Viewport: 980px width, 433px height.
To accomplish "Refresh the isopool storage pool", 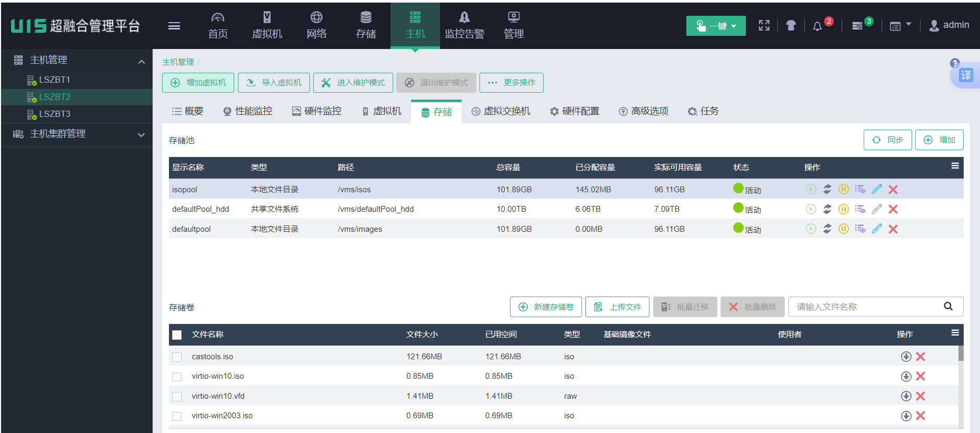I will point(827,189).
